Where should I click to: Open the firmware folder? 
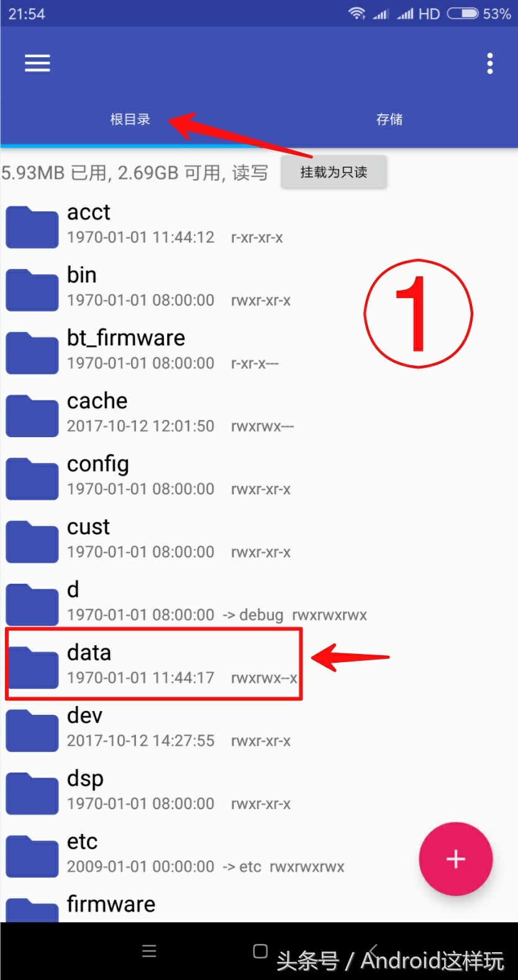(259, 904)
